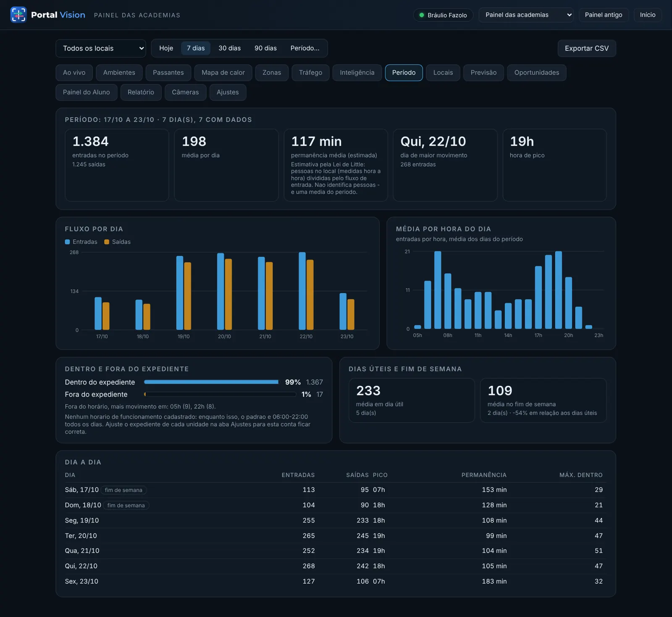Click the 22/10 entradas bar in the chart

coord(302,291)
